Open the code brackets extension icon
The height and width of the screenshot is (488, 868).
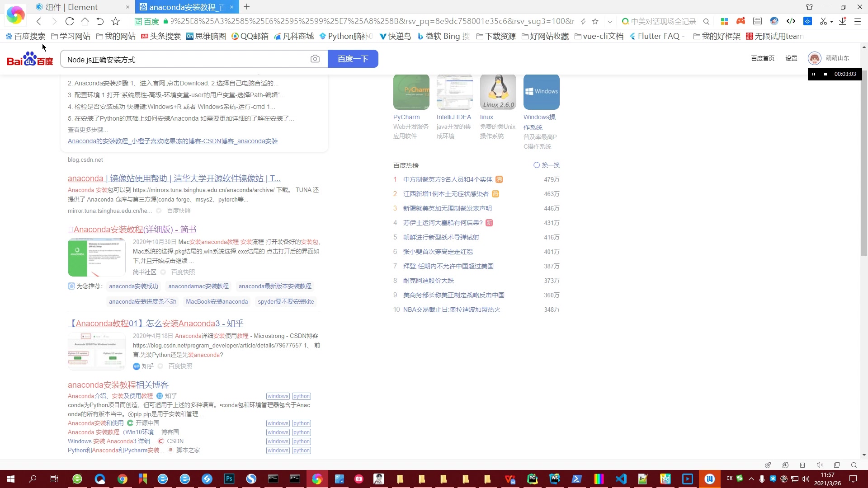[791, 21]
